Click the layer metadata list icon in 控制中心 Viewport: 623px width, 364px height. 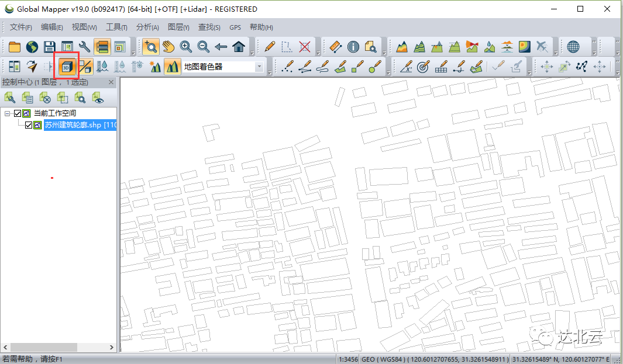27,97
